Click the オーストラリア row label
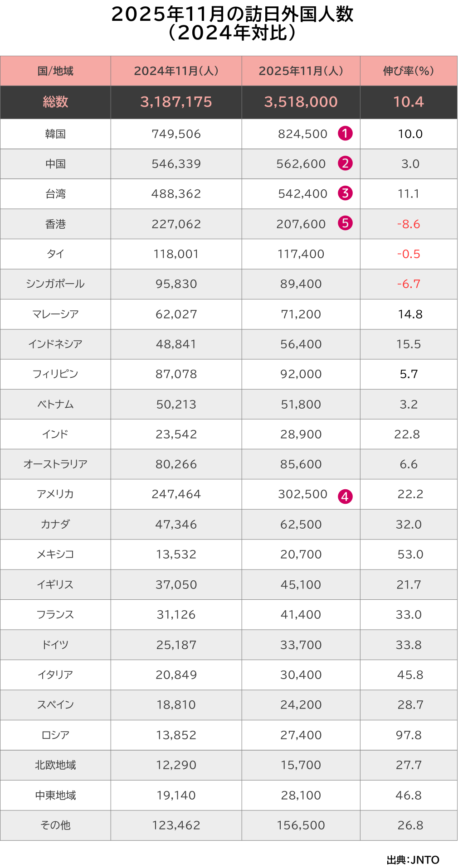 55,464
